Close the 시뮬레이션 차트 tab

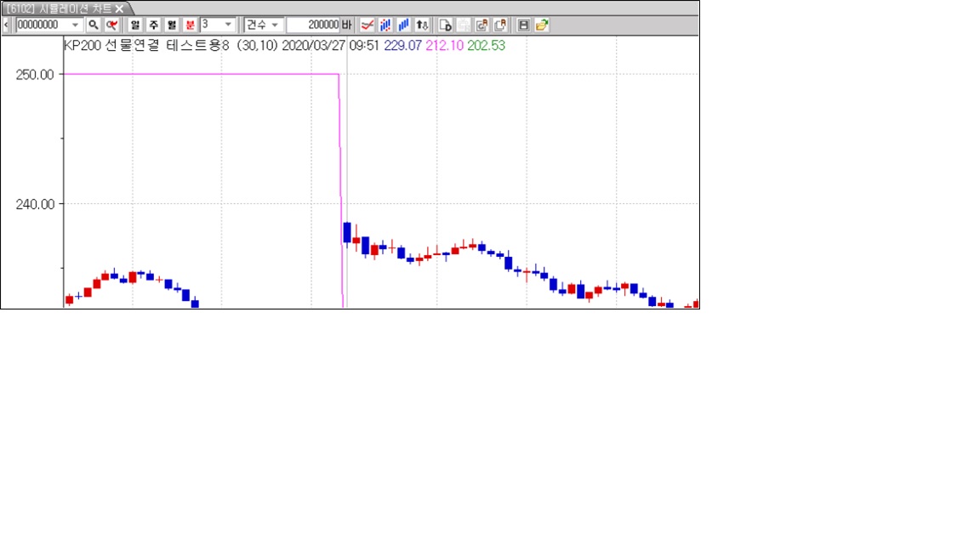point(120,8)
